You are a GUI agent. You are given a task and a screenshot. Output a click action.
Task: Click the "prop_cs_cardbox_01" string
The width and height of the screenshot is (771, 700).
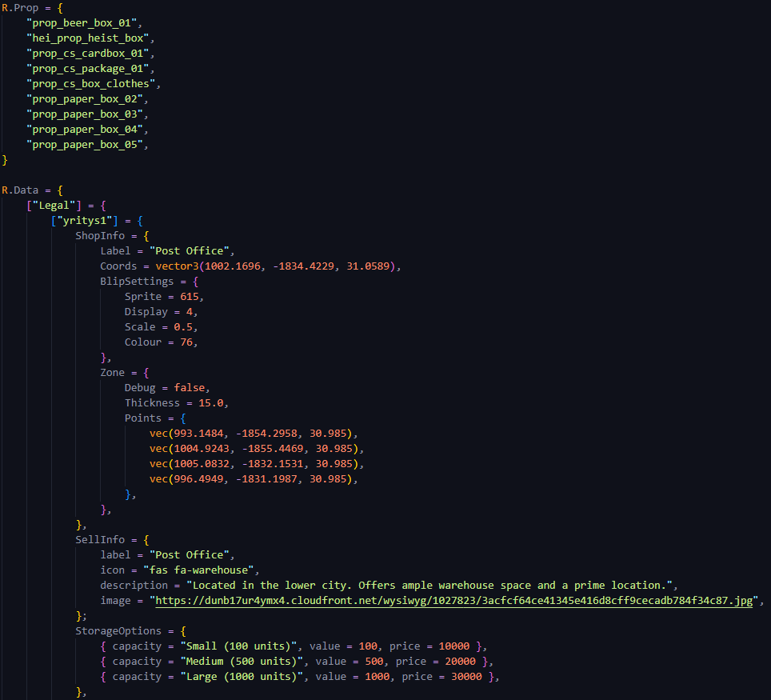coord(87,54)
